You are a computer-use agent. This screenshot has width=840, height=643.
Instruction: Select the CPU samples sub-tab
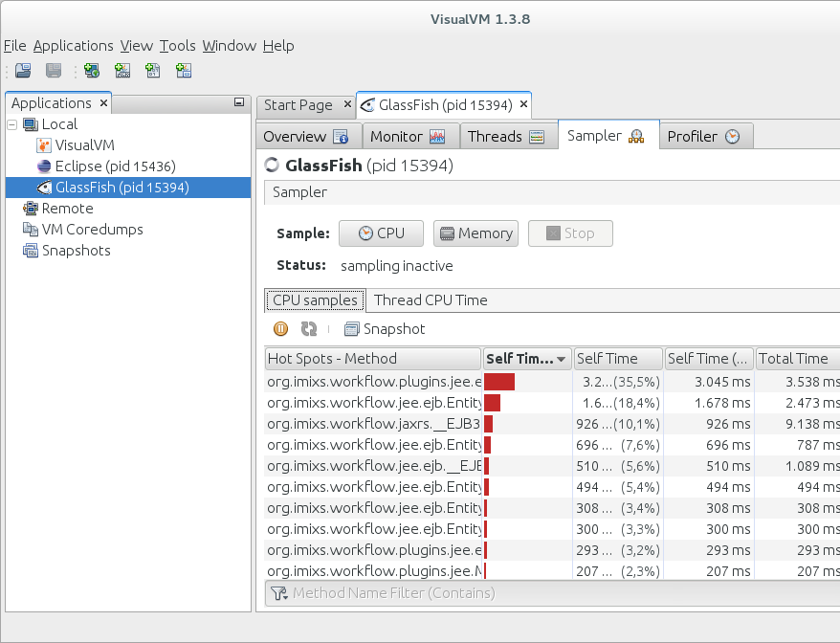pyautogui.click(x=315, y=300)
